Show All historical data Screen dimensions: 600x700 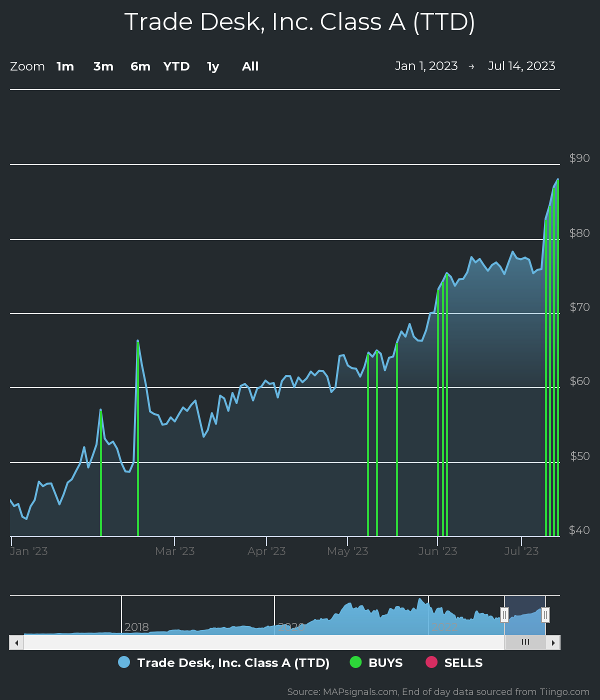point(250,66)
